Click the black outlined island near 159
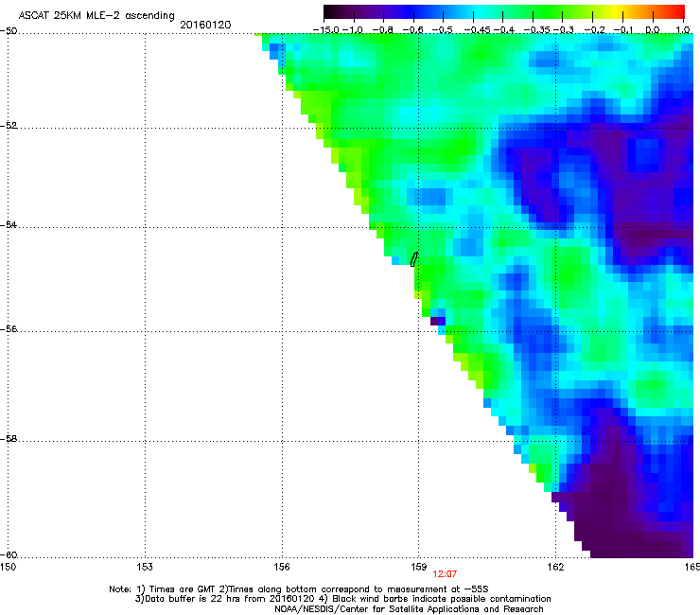The image size is (700, 615). click(x=413, y=259)
